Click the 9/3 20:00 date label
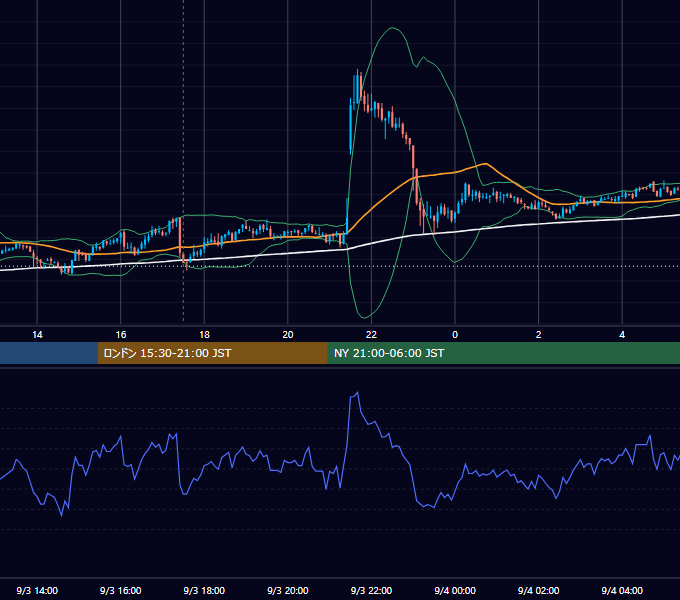Viewport: 680px width, 600px height. point(288,590)
